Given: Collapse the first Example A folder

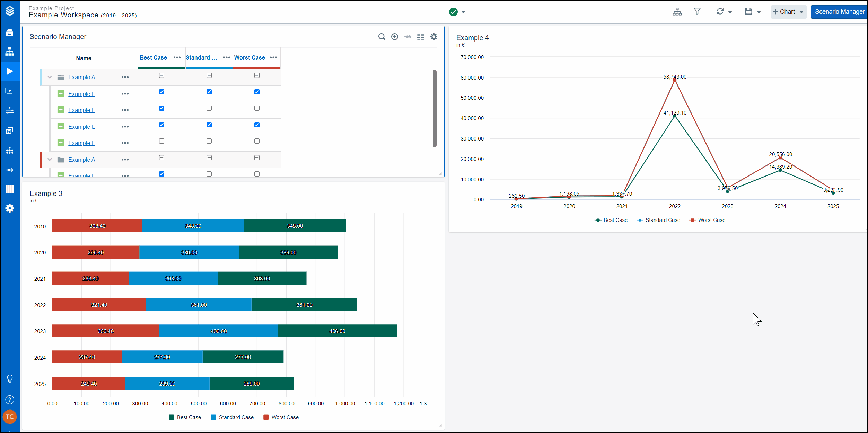Looking at the screenshot, I should click(x=50, y=77).
